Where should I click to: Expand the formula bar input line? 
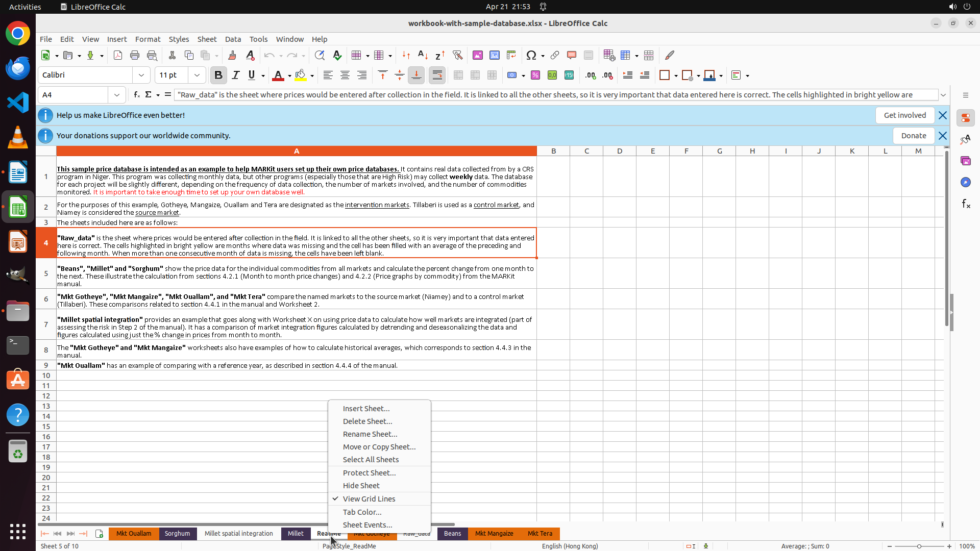(943, 95)
